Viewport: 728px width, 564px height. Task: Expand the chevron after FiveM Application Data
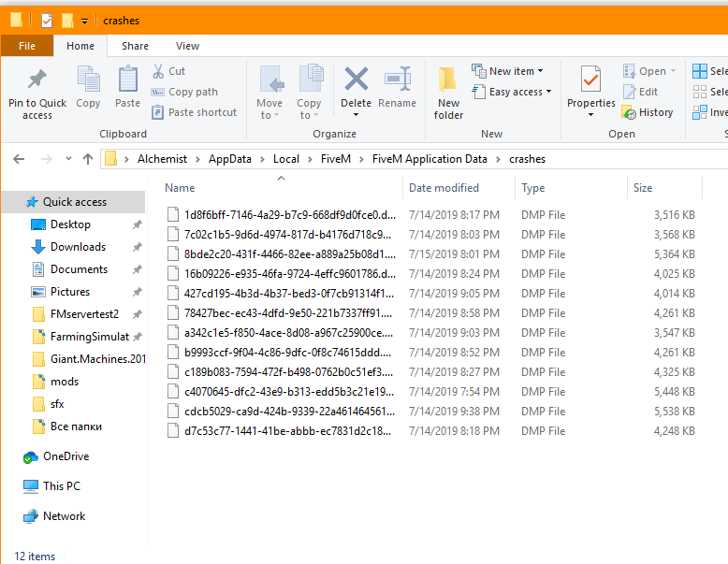(x=498, y=159)
